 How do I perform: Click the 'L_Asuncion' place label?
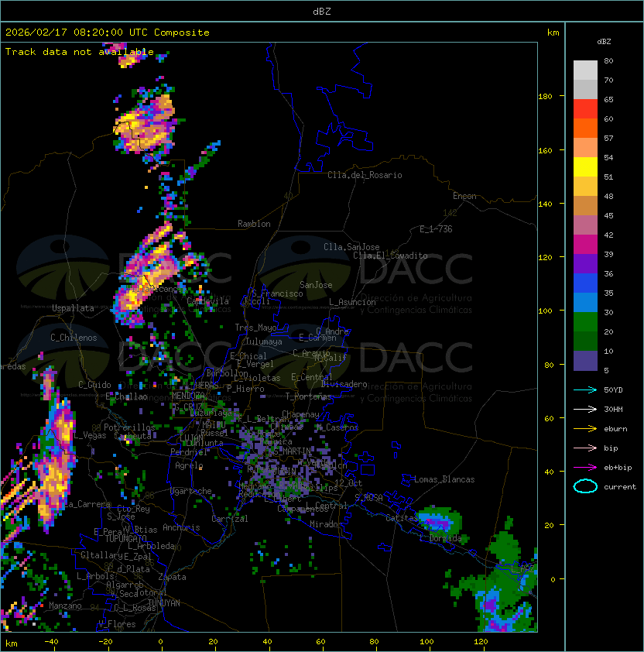(x=352, y=302)
